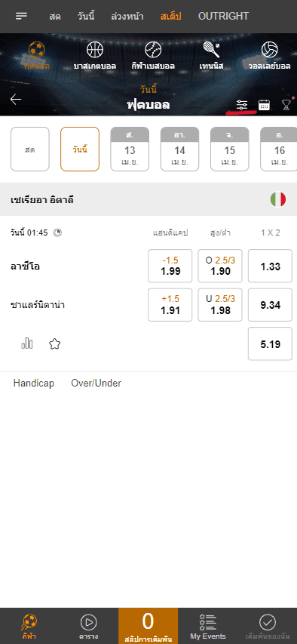
Task: Open match statistics bar chart icon
Action: click(27, 344)
